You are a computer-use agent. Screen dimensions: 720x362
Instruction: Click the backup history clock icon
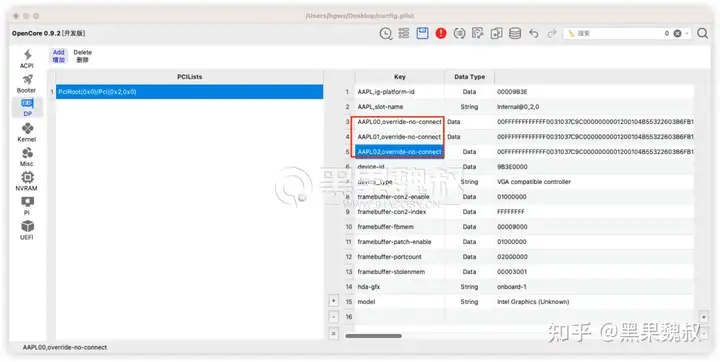point(386,34)
